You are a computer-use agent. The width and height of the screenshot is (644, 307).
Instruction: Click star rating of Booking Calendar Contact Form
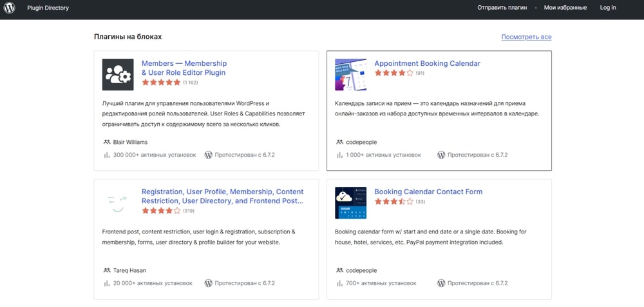click(394, 202)
